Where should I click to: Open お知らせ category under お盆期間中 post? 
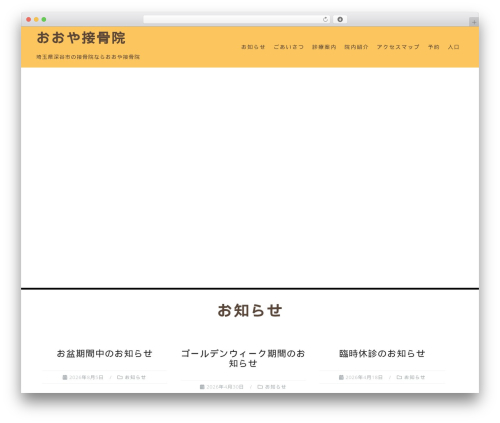coord(135,377)
